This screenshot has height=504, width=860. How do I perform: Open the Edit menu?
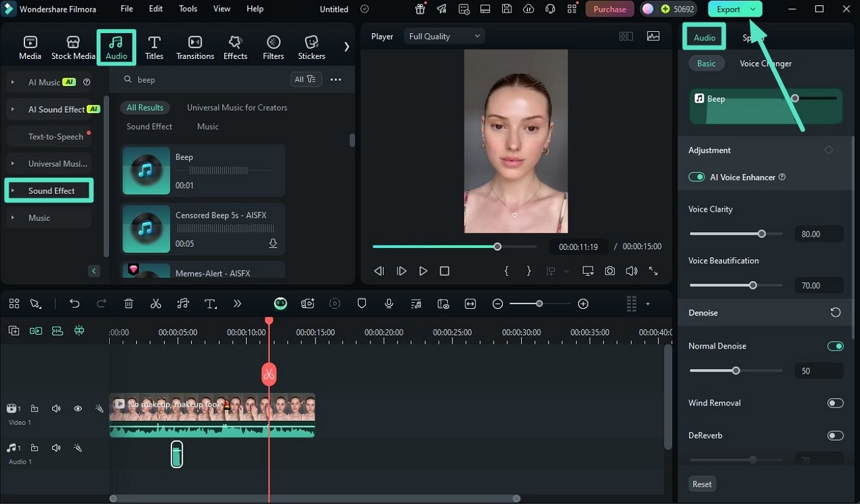(155, 9)
